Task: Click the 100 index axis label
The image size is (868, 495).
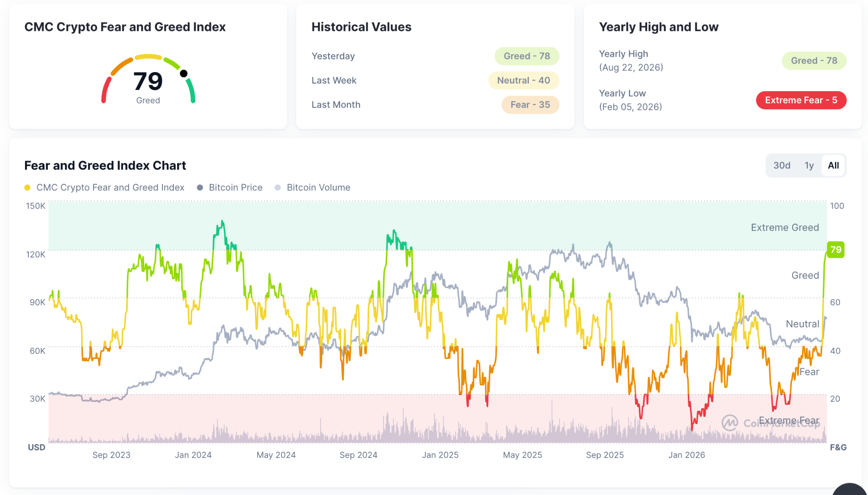Action: pos(837,206)
